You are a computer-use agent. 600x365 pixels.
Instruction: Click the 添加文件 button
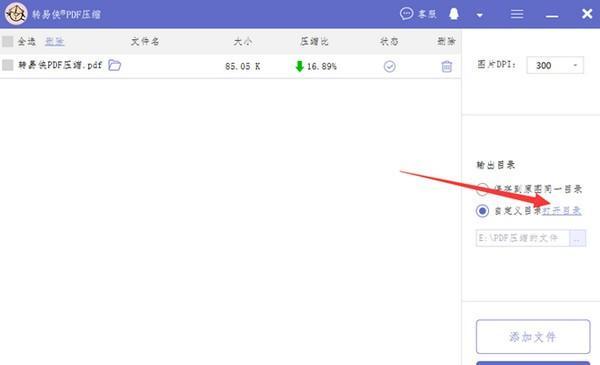(x=533, y=337)
